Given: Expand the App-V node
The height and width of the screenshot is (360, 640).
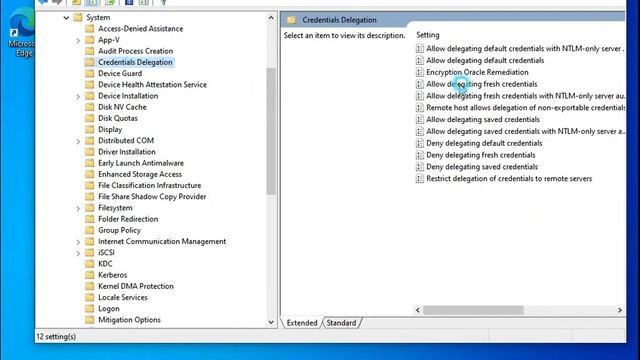Looking at the screenshot, I should (x=78, y=40).
